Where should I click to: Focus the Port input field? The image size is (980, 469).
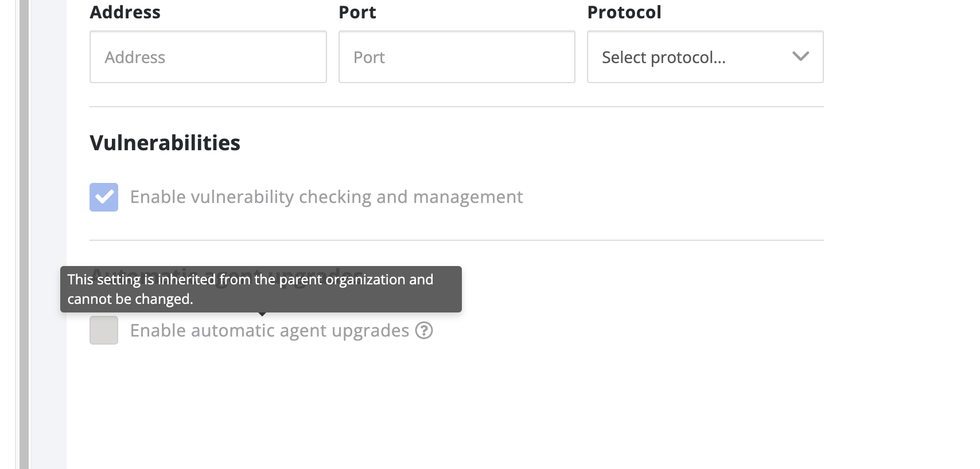coord(457,57)
